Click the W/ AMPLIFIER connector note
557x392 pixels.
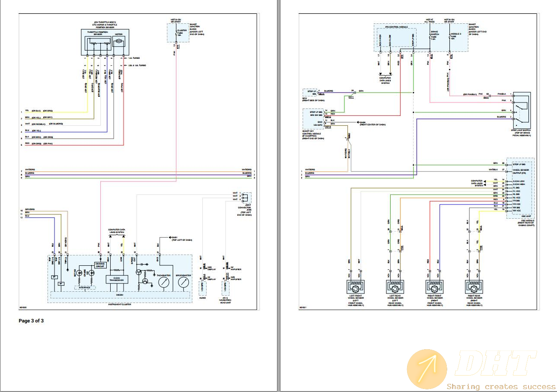click(x=236, y=269)
